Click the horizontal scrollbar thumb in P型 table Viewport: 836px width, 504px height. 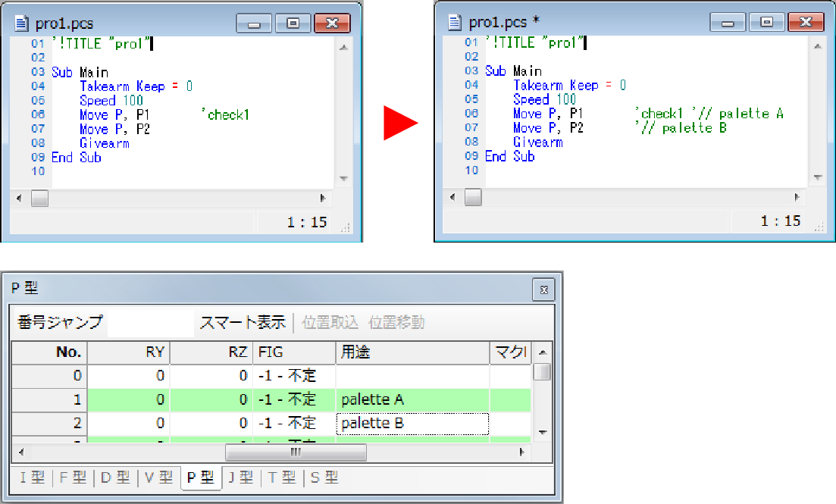tap(296, 452)
